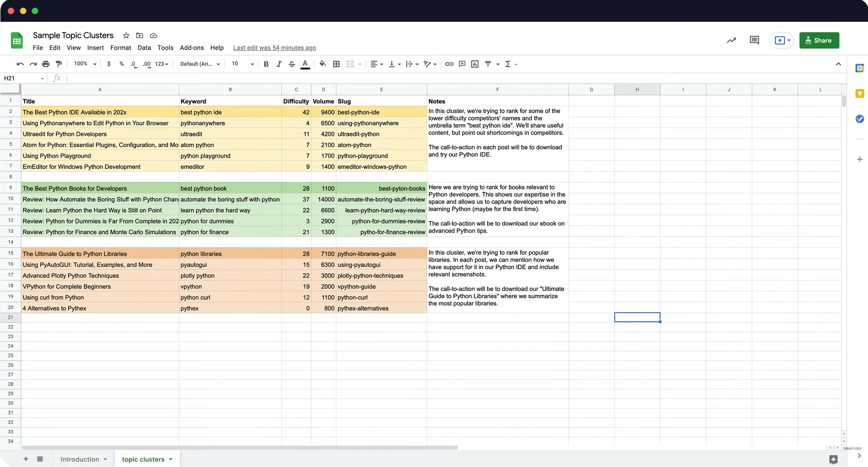Open the Data menu
868x467 pixels.
coord(144,48)
